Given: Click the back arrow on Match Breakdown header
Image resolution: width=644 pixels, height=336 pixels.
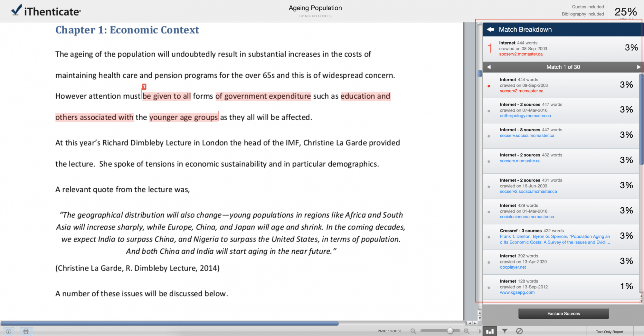Looking at the screenshot, I should pyautogui.click(x=490, y=29).
